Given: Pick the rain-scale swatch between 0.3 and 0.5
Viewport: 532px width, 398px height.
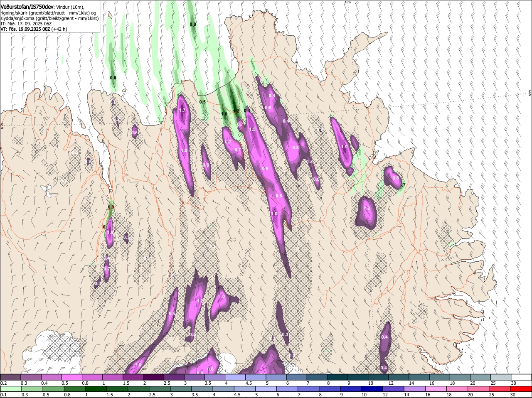Looking at the screenshot, I should (32, 389).
